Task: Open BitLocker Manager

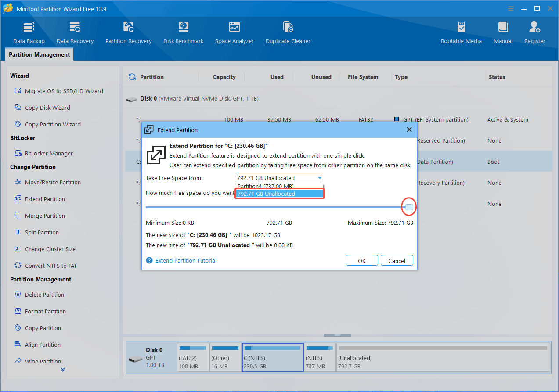Action: [x=43, y=153]
